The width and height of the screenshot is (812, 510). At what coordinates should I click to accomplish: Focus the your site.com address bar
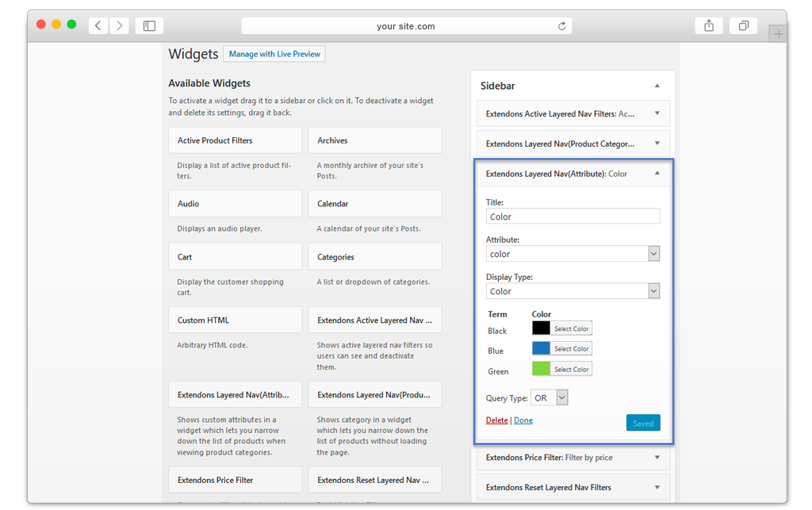(406, 26)
